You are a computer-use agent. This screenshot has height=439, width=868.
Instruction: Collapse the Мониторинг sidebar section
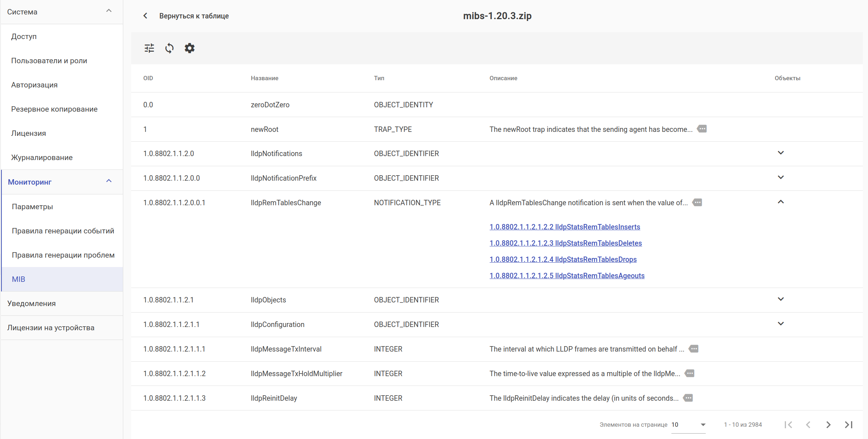pyautogui.click(x=109, y=181)
